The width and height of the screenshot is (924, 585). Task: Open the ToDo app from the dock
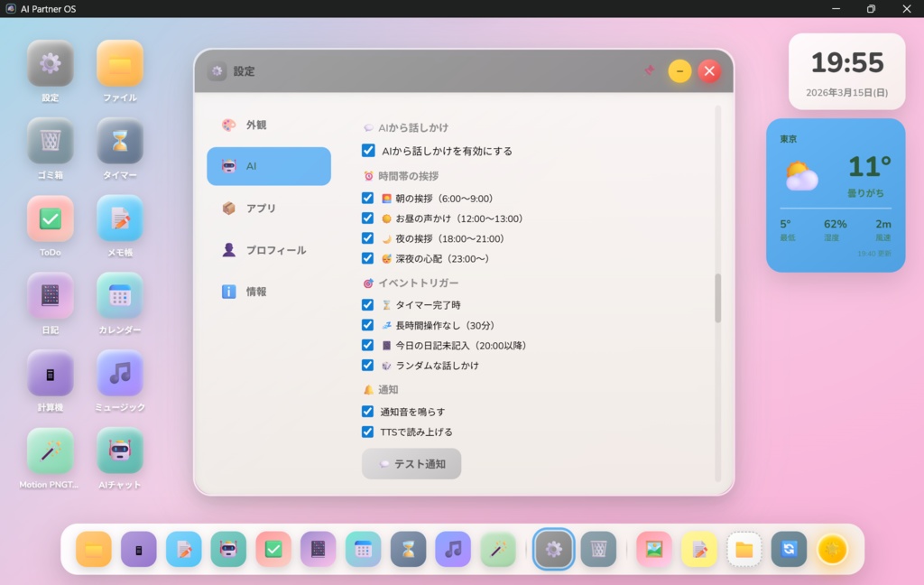[273, 549]
